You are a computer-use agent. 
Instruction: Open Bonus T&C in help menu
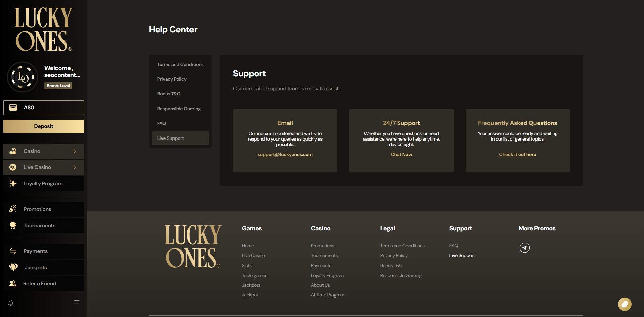180,94
